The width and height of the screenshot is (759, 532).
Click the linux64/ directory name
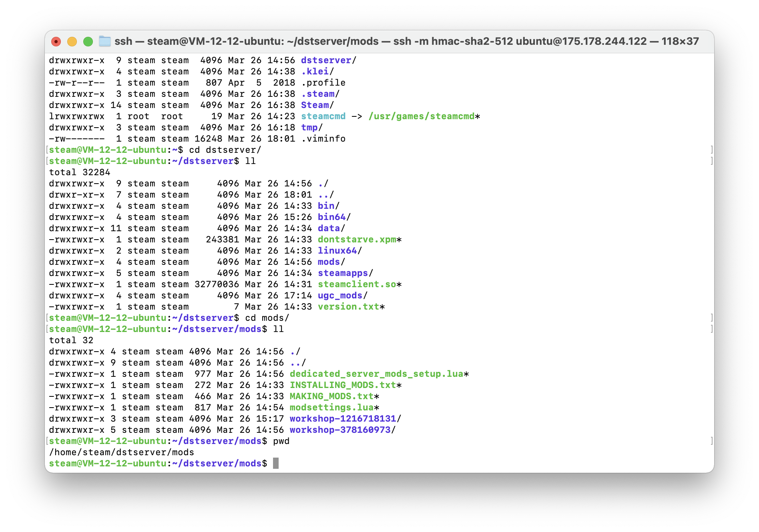(x=340, y=251)
